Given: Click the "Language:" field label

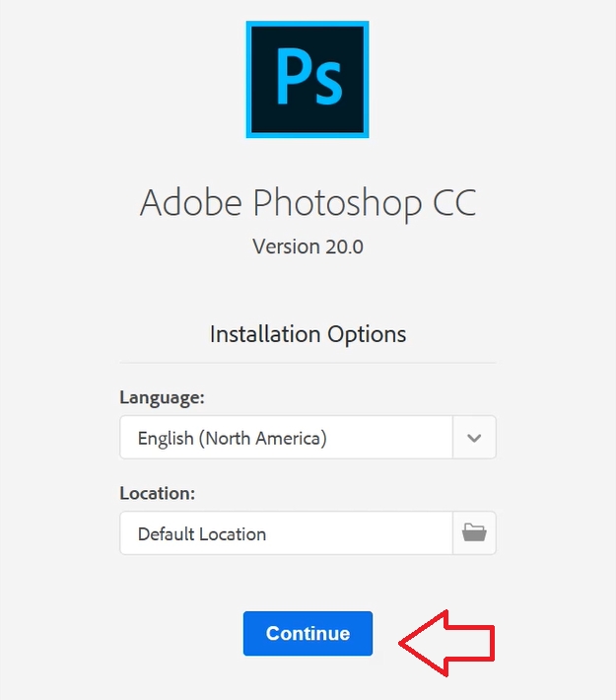Looking at the screenshot, I should [x=162, y=397].
